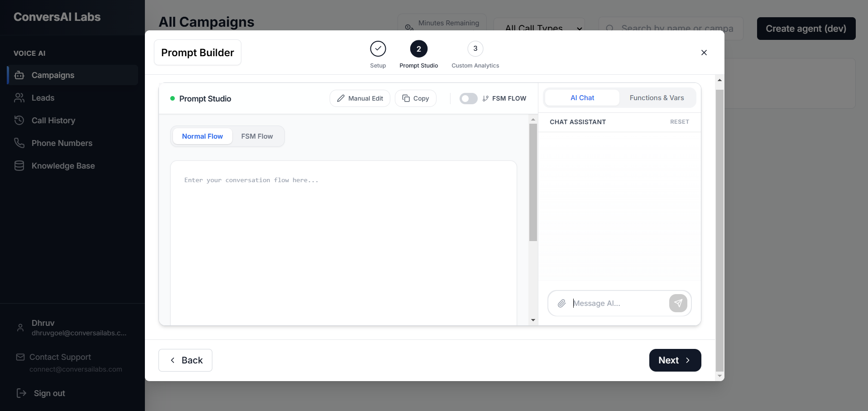Click the dialog's outer scrollbar down arrow
The height and width of the screenshot is (411, 868).
pyautogui.click(x=720, y=376)
